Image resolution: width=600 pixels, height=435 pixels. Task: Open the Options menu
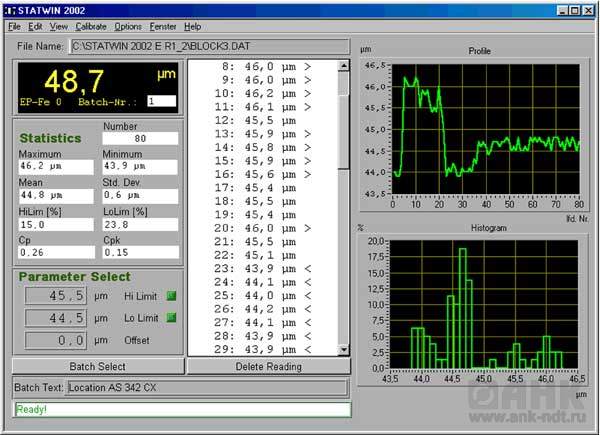click(x=128, y=26)
